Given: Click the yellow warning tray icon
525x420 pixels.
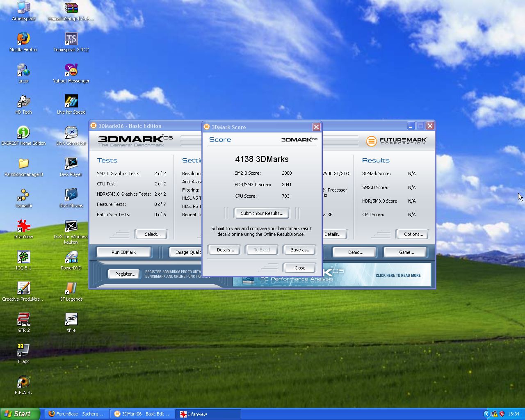Looking at the screenshot, I should coord(494,414).
